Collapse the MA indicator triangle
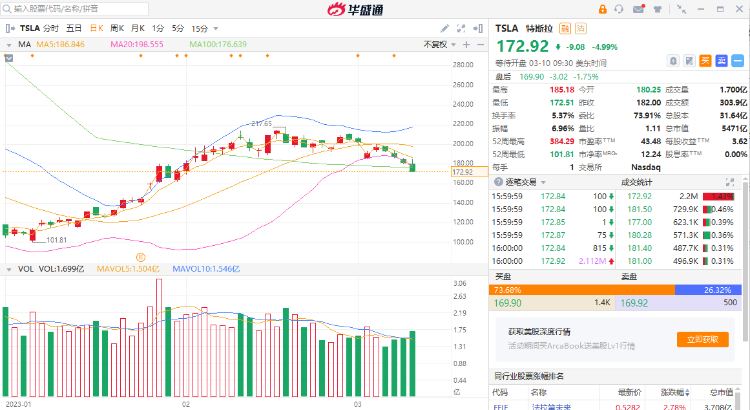Image resolution: width=750 pixels, height=410 pixels. click(x=9, y=45)
